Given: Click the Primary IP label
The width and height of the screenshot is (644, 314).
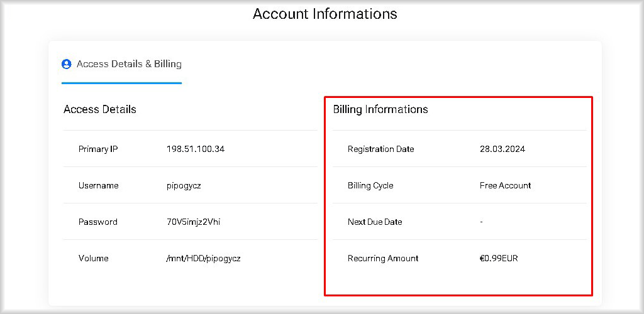Looking at the screenshot, I should (98, 149).
